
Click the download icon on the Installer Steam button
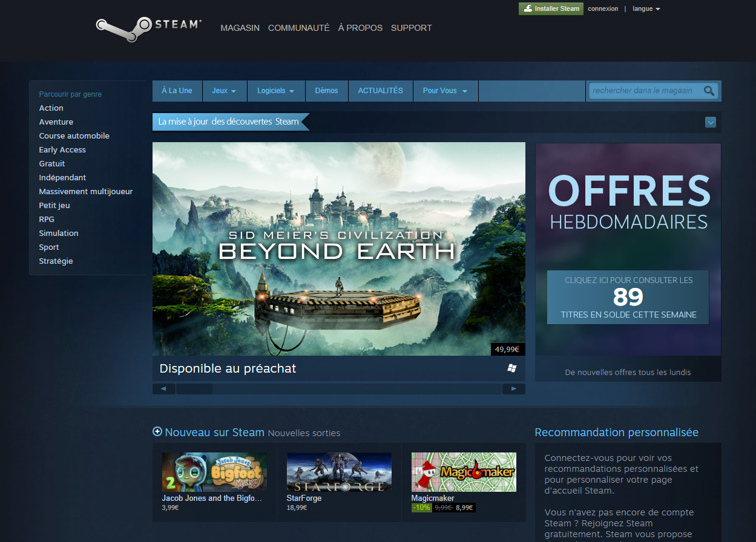coord(528,8)
